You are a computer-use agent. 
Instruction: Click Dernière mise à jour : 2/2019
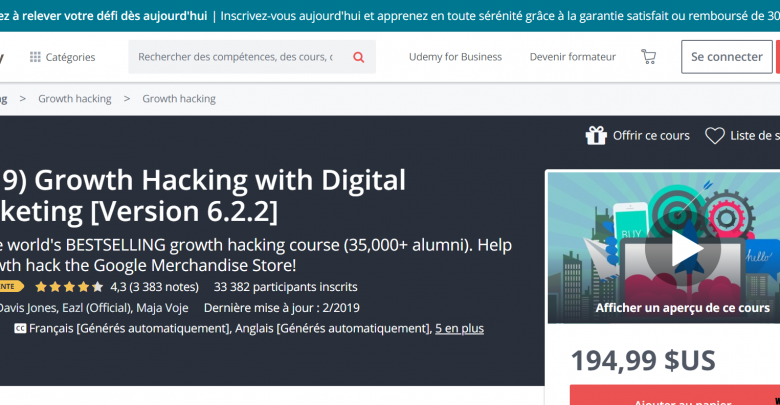[x=282, y=308]
